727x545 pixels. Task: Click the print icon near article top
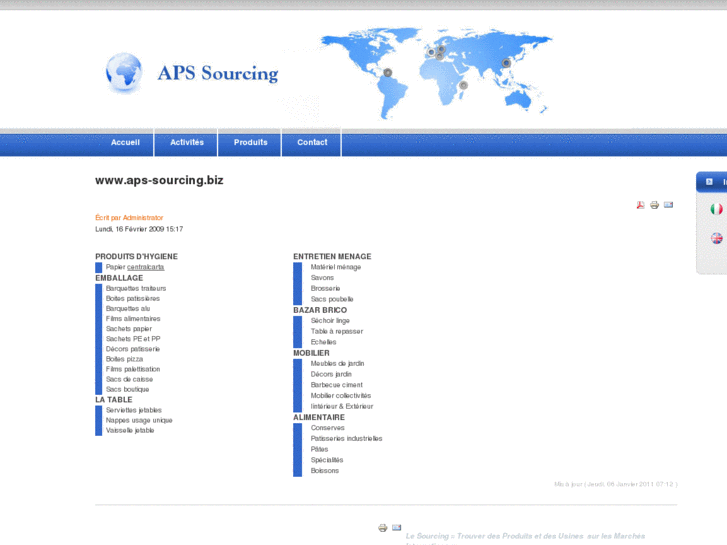654,205
